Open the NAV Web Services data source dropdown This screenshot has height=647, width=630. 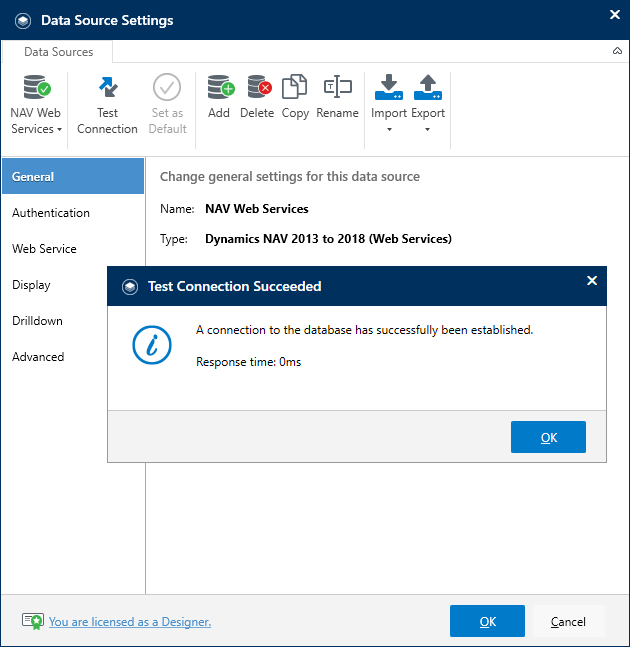(x=36, y=104)
